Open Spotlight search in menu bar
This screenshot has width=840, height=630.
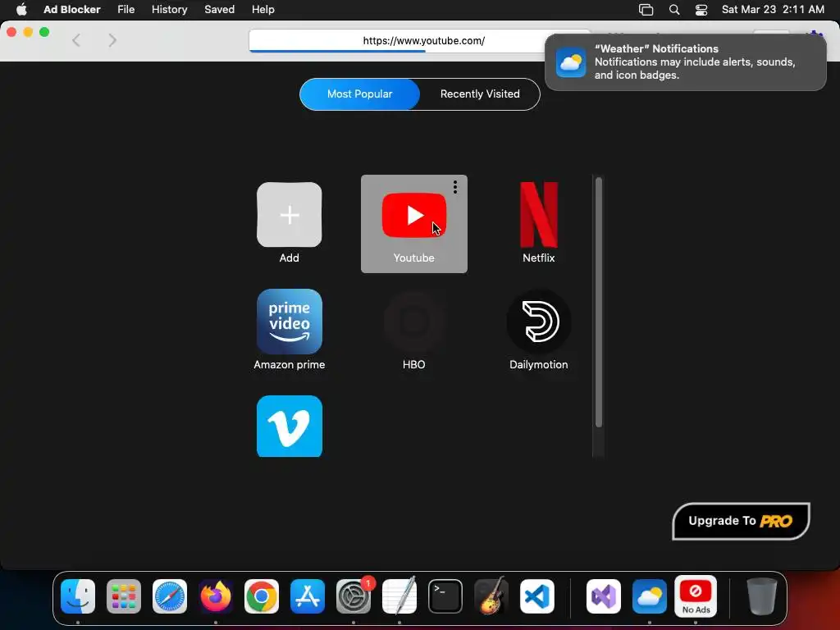click(674, 10)
